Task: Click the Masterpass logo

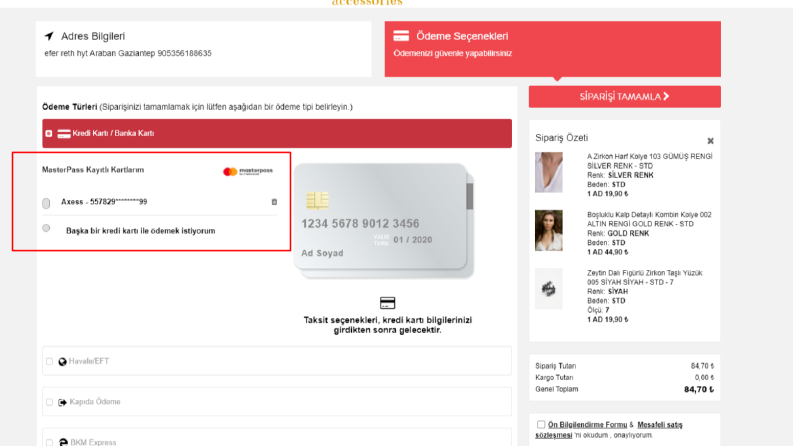Action: [x=248, y=171]
